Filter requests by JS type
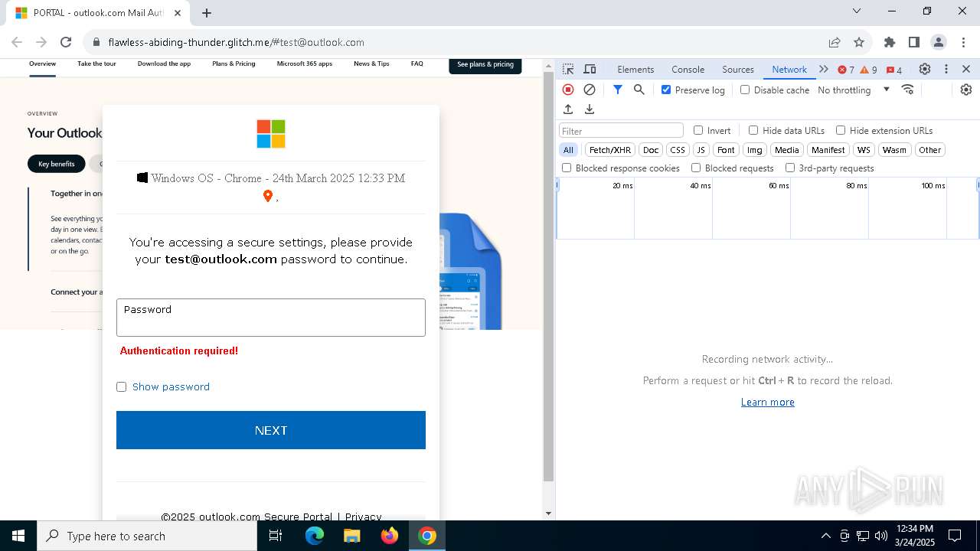The width and height of the screenshot is (980, 551). (701, 150)
